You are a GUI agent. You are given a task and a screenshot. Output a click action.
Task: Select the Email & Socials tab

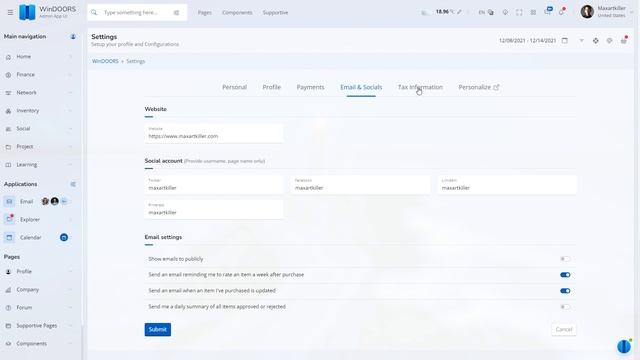pos(361,87)
